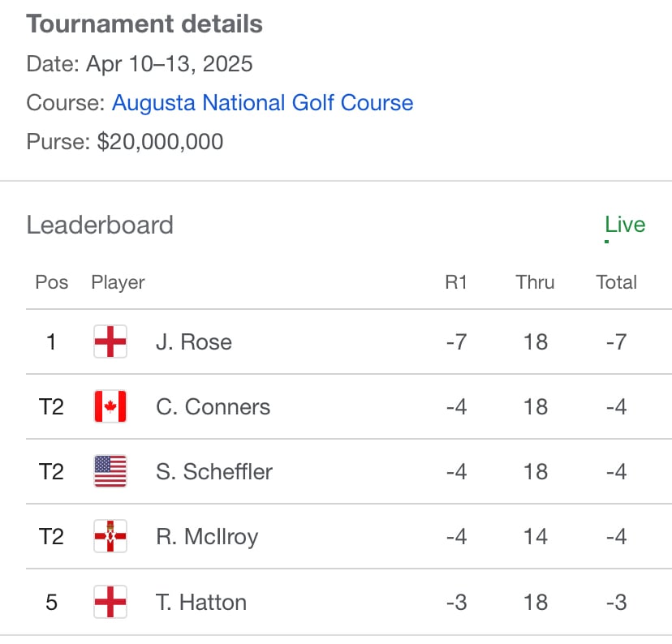
Task: Open the Augusta National Golf Course link
Action: click(262, 103)
